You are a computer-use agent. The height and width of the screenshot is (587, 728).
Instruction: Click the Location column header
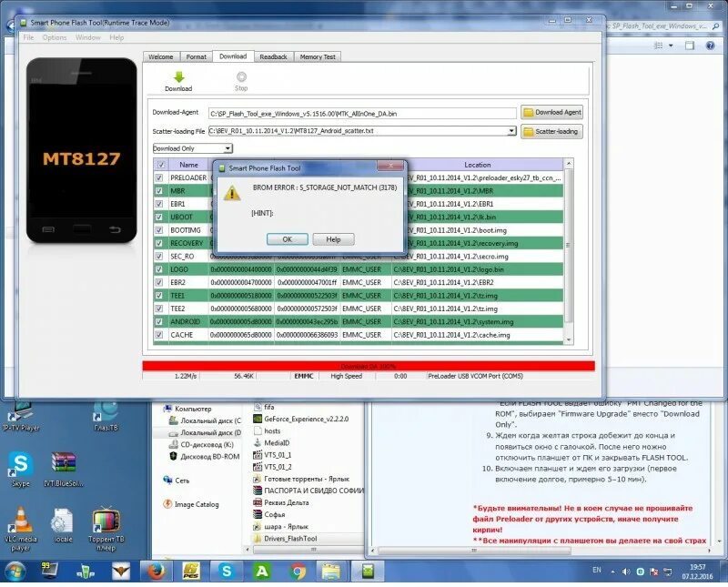(477, 165)
